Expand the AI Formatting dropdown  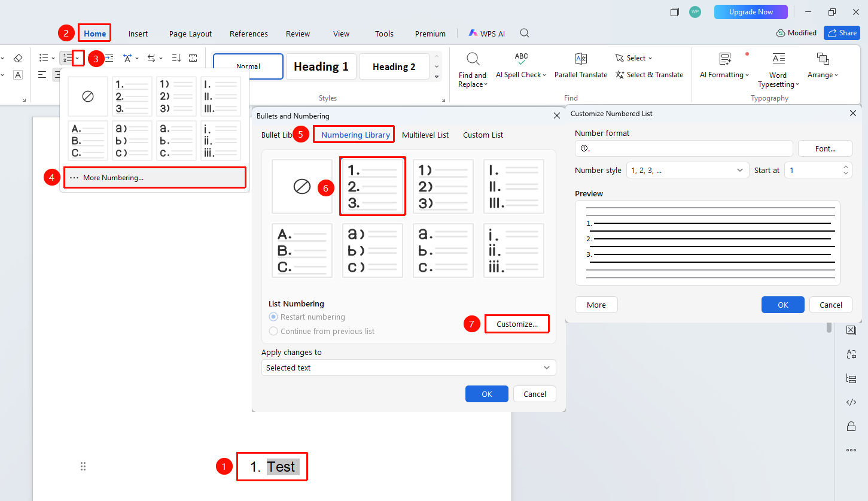click(747, 75)
